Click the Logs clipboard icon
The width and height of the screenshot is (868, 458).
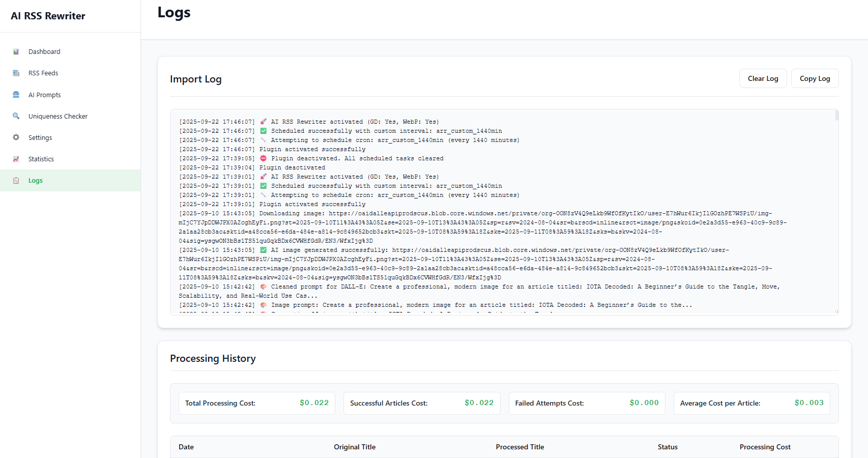coord(16,181)
